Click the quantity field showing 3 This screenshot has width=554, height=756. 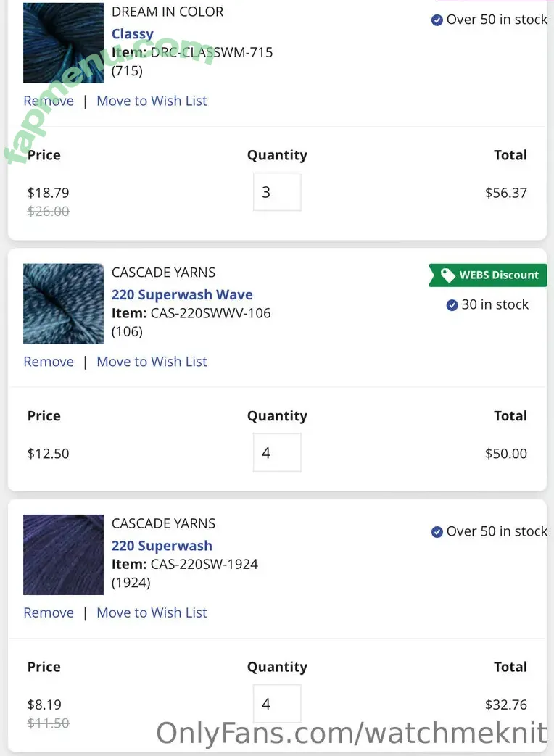277,192
